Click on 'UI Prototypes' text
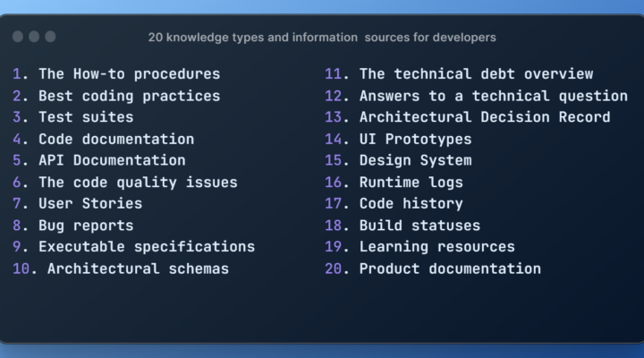The height and width of the screenshot is (358, 644). pyautogui.click(x=415, y=139)
